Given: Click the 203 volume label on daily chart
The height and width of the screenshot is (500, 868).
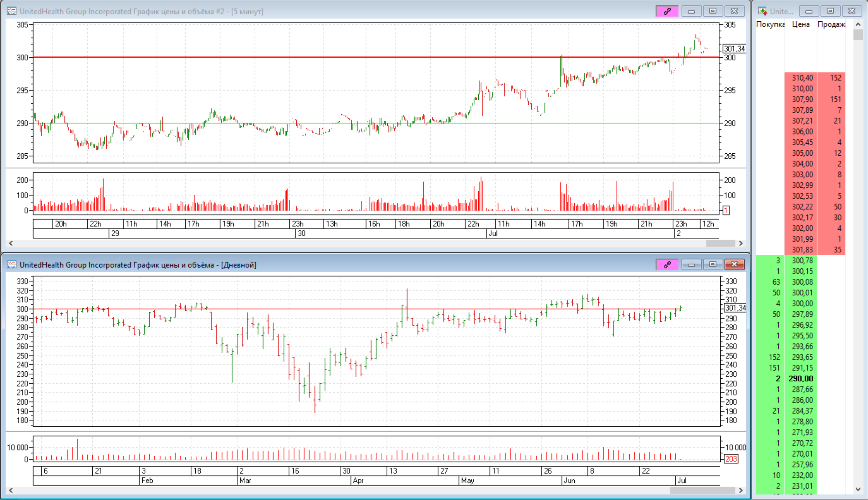Looking at the screenshot, I should 731,459.
